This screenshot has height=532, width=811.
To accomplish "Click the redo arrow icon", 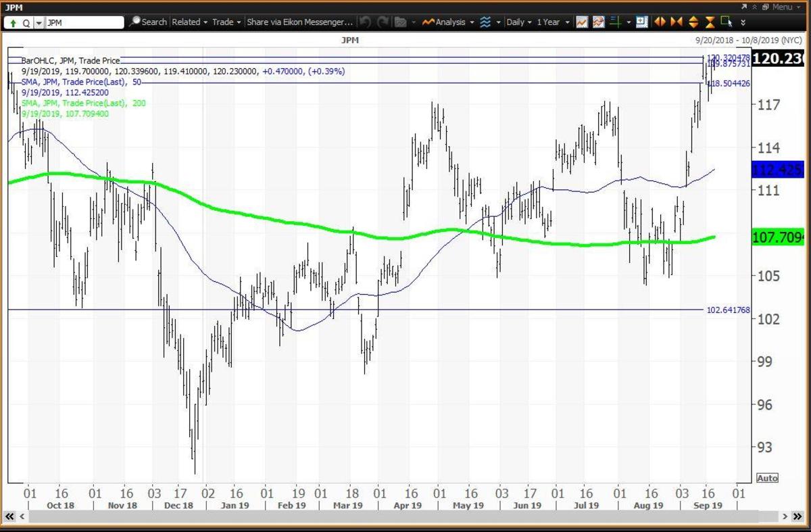I will point(383,22).
